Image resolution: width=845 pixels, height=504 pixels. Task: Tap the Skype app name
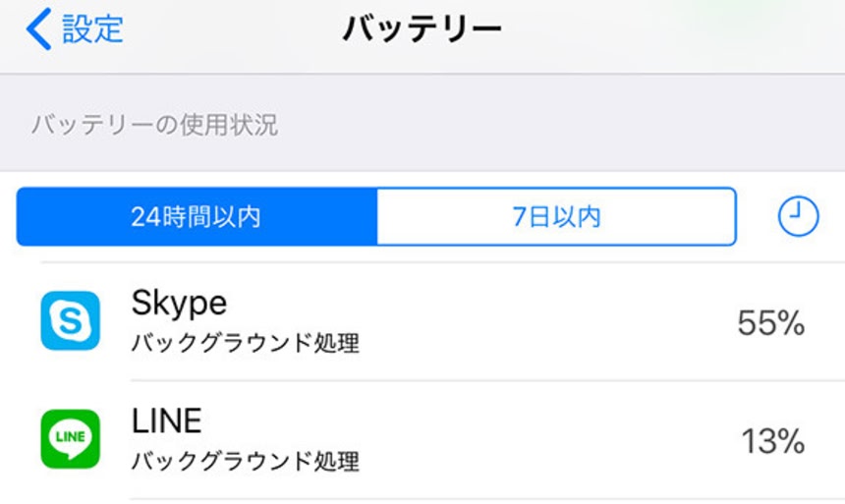[179, 304]
